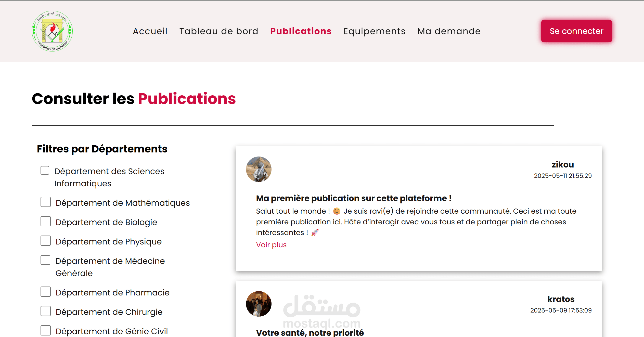Open post titled Votre santé, notre priorité
This screenshot has height=337, width=644.
[x=310, y=332]
